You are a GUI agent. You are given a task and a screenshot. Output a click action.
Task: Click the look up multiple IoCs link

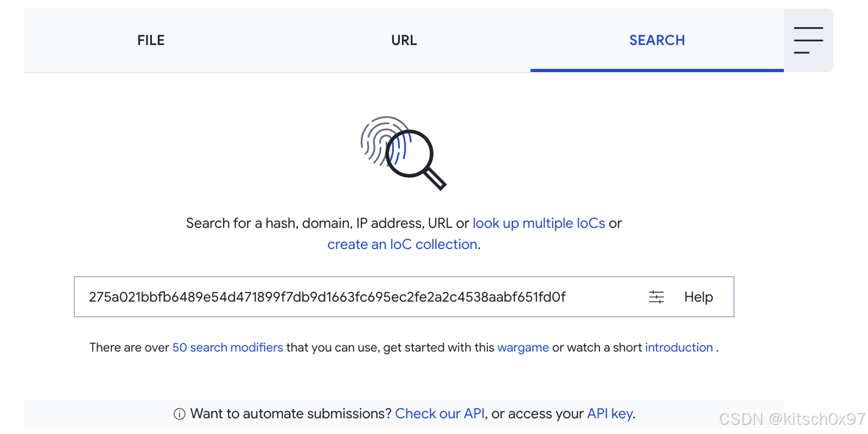coord(539,223)
